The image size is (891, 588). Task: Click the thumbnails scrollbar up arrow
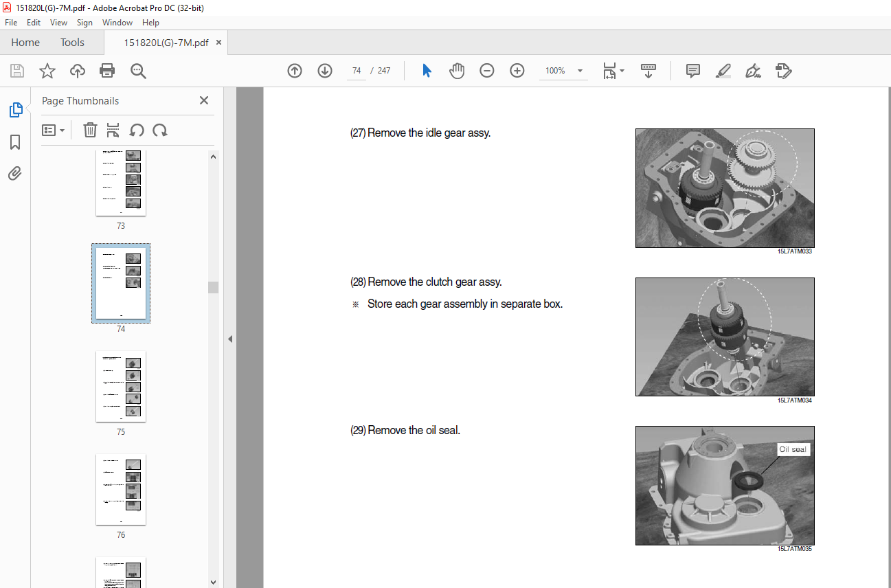(x=213, y=157)
